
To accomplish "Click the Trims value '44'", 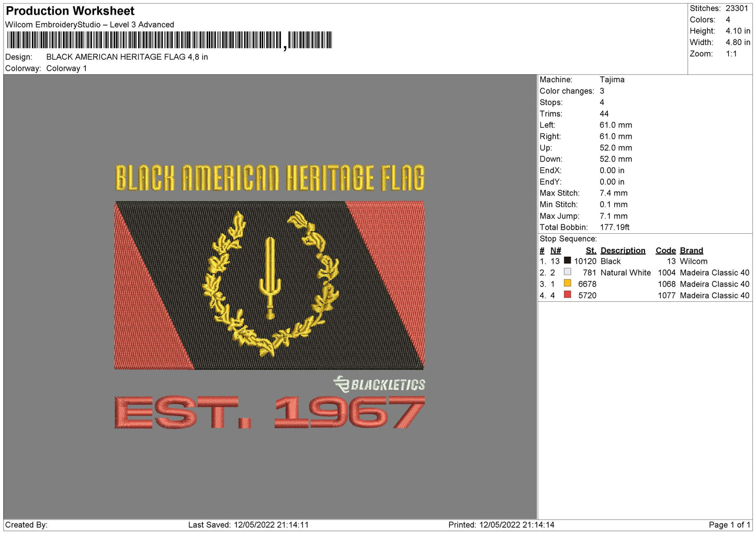I will tap(604, 114).
